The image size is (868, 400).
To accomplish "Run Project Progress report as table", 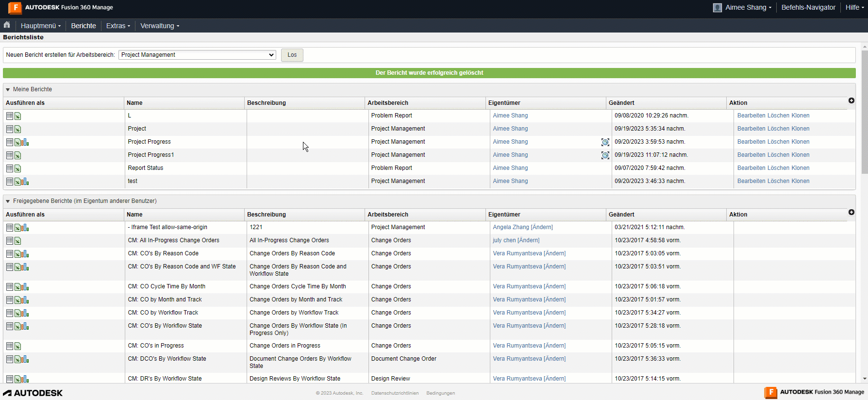I will [x=10, y=142].
